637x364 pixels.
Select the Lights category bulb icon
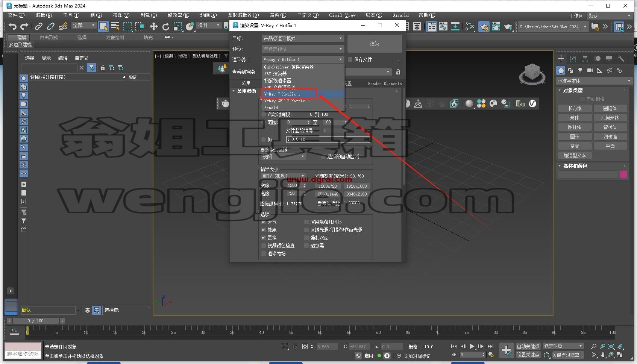pyautogui.click(x=580, y=70)
